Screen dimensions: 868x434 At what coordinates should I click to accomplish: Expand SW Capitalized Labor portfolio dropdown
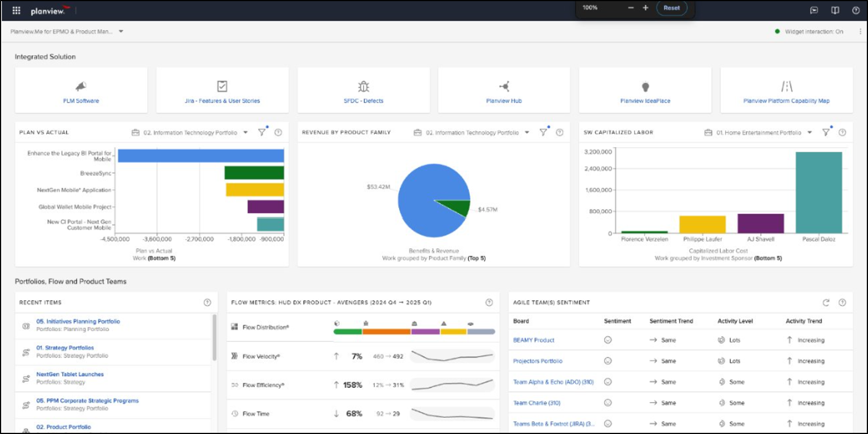tap(810, 132)
